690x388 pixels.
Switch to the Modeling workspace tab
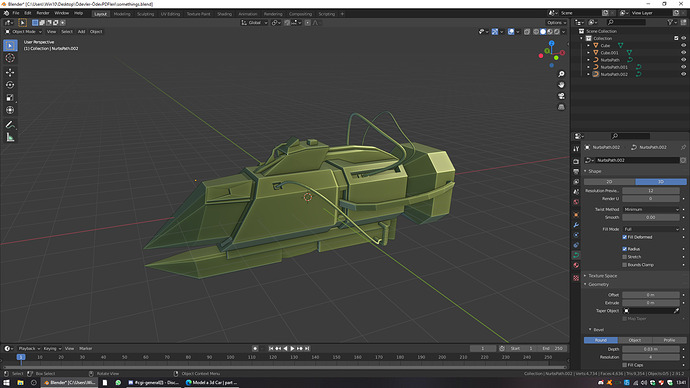[122, 14]
